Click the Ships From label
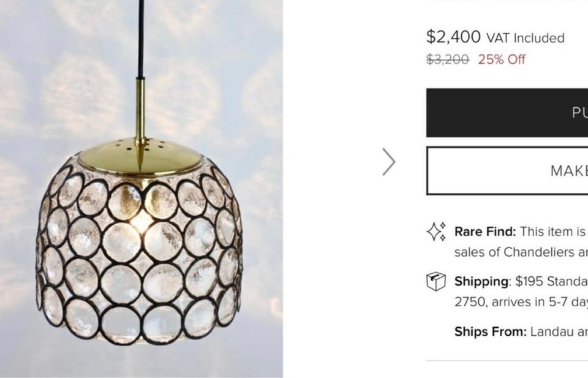Viewport: 588px width, 378px height. 490,331
